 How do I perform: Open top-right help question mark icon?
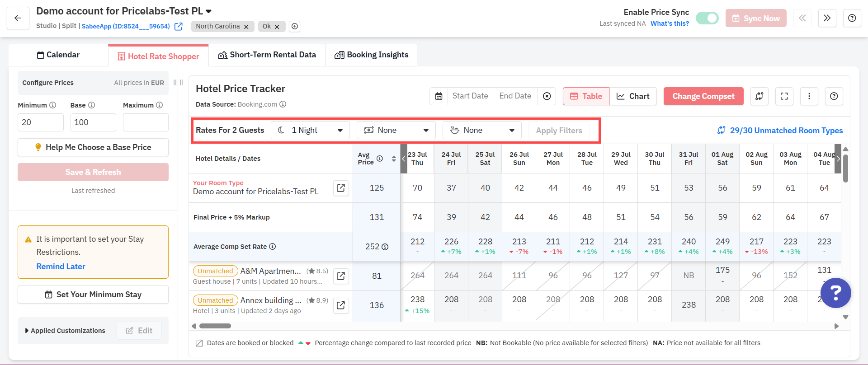pyautogui.click(x=852, y=18)
